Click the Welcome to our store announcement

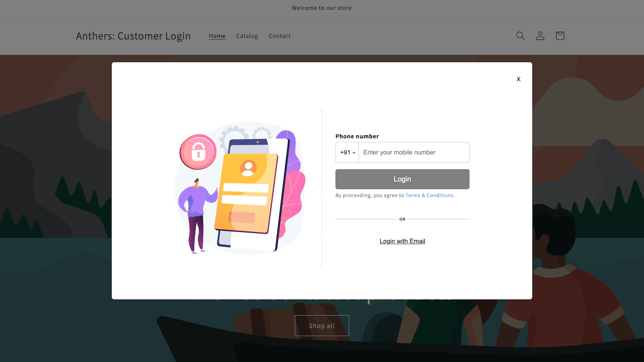(x=322, y=8)
